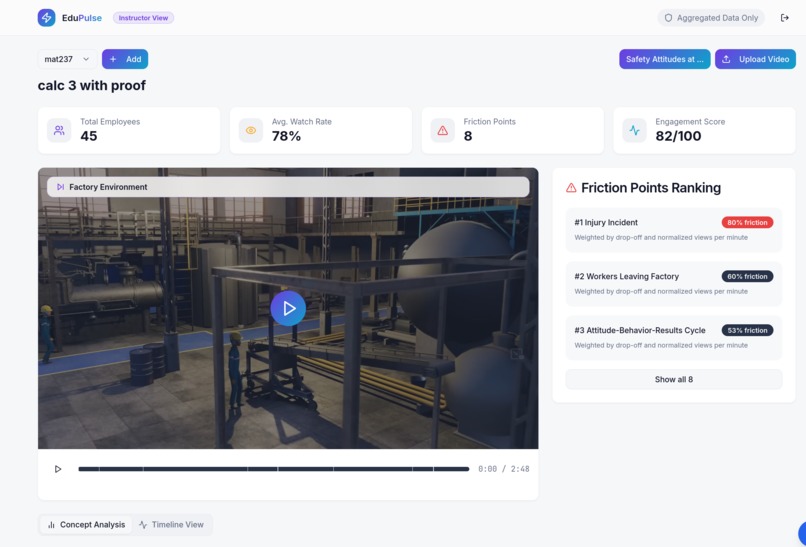806x547 pixels.
Task: Click the EduPulse lightning logo icon
Action: pyautogui.click(x=46, y=17)
